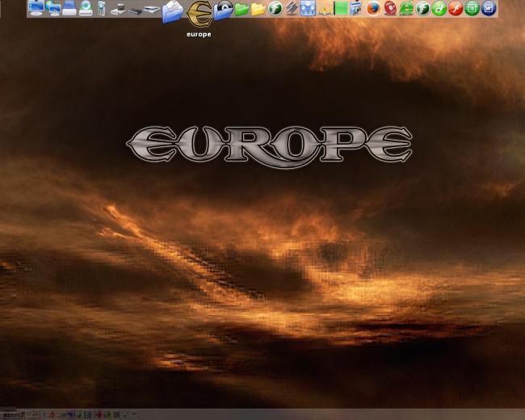Image resolution: width=525 pixels, height=420 pixels.
Task: Click the drive icon with green globe
Action: tap(86, 8)
